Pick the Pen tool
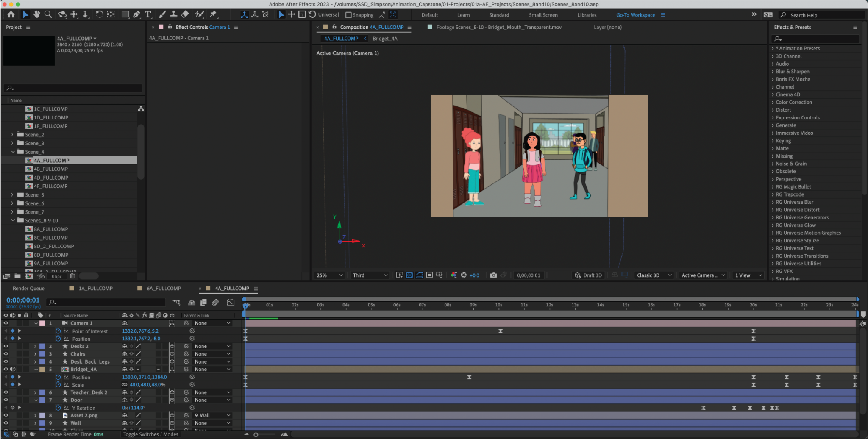The height and width of the screenshot is (439, 868). pyautogui.click(x=136, y=14)
